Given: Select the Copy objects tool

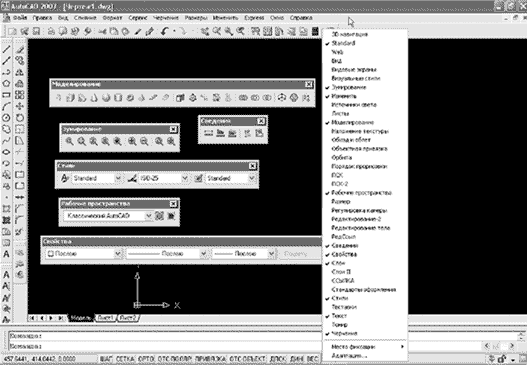Looking at the screenshot, I should (x=20, y=61).
